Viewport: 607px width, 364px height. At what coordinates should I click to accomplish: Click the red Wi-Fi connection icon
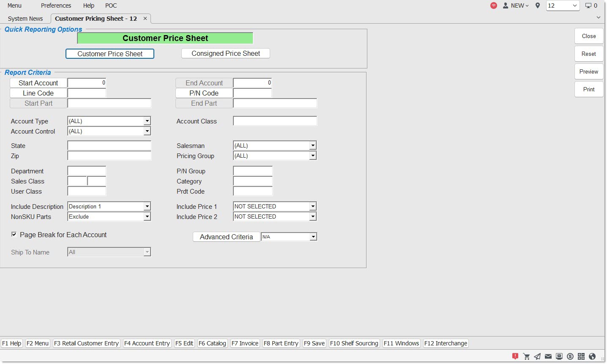[493, 5]
